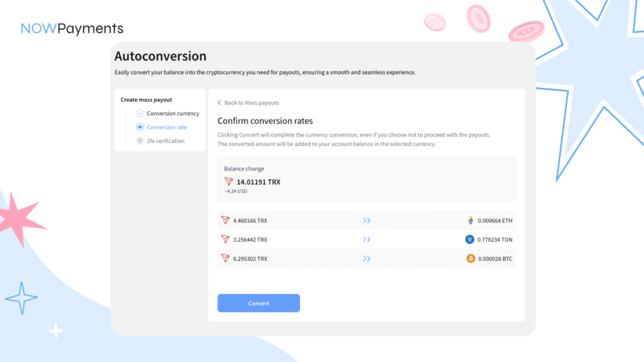Click the Ethereum icon next to 0.000664 ETH
Viewport: 644px width, 362px height.
tap(470, 221)
